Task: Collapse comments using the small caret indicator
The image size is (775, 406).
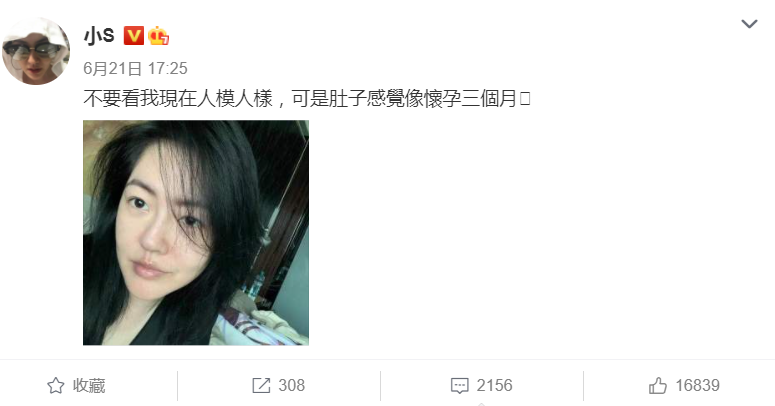Action: [482, 404]
